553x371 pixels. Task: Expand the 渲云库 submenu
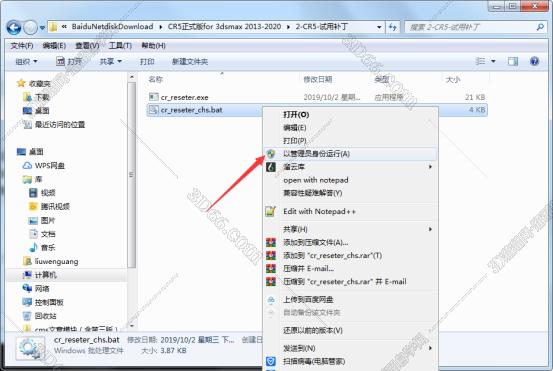351,167
